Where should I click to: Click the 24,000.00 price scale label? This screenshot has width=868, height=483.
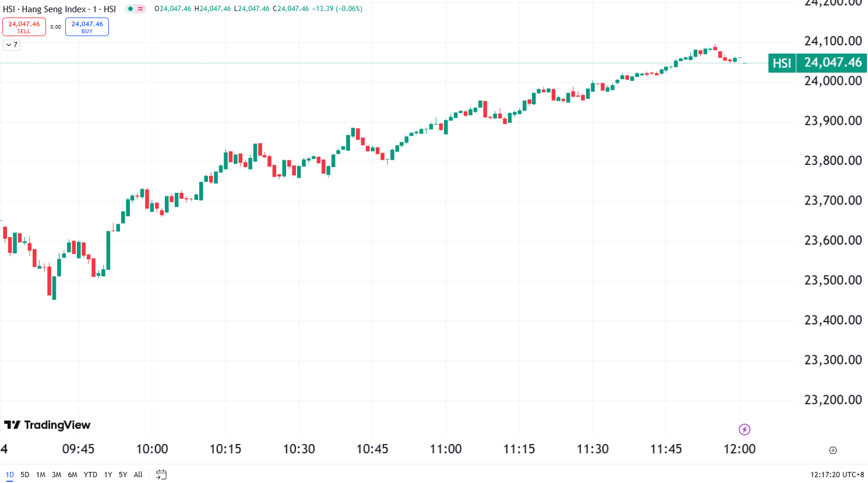pyautogui.click(x=832, y=81)
